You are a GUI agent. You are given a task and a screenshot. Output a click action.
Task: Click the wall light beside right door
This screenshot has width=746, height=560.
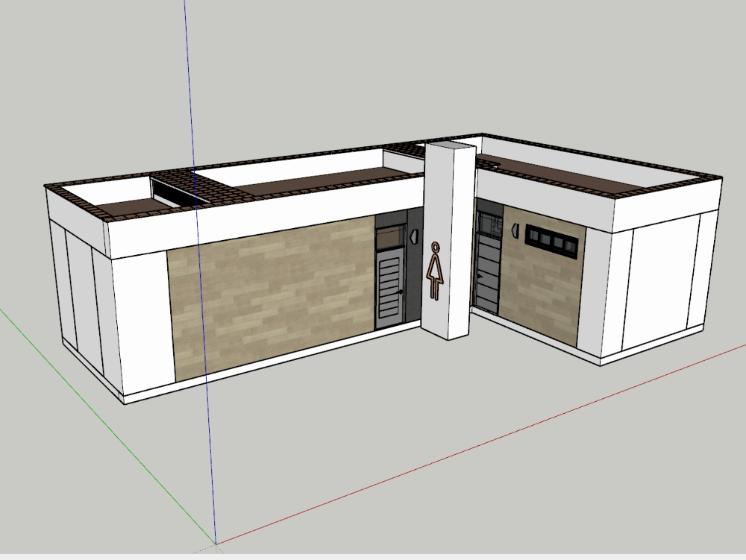coord(515,232)
